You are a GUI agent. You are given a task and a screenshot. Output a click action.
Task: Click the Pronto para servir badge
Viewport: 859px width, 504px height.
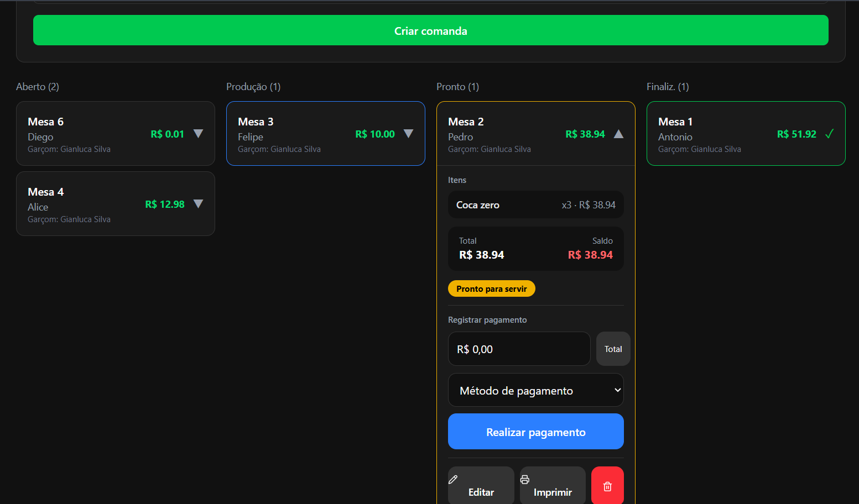click(x=491, y=288)
